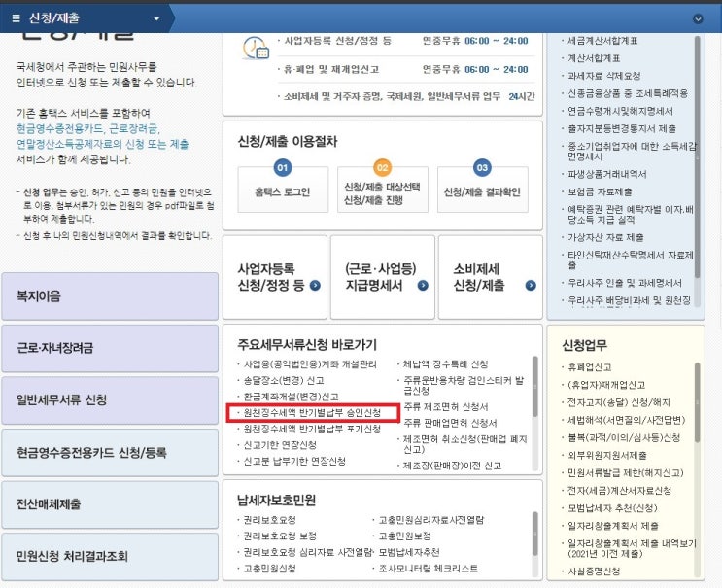The height and width of the screenshot is (588, 722).
Task: Expand the 신청/제출 dropdown arrow
Action: [156, 18]
